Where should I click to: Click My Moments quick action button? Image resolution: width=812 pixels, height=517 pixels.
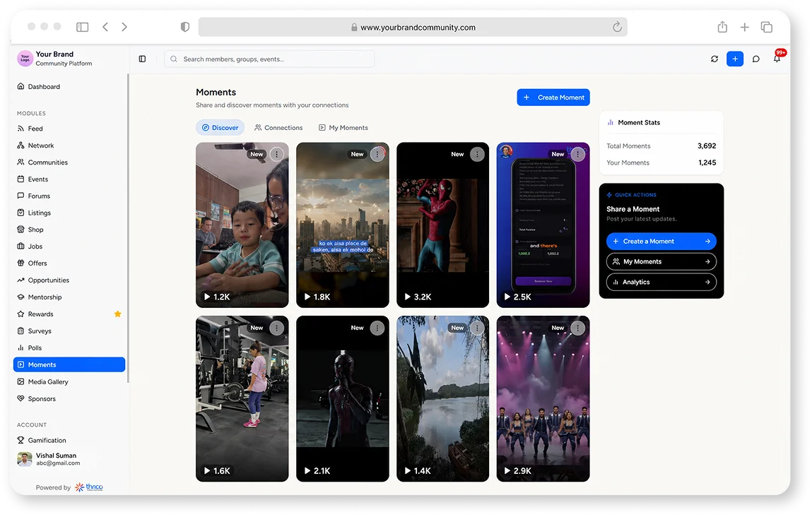tap(661, 262)
